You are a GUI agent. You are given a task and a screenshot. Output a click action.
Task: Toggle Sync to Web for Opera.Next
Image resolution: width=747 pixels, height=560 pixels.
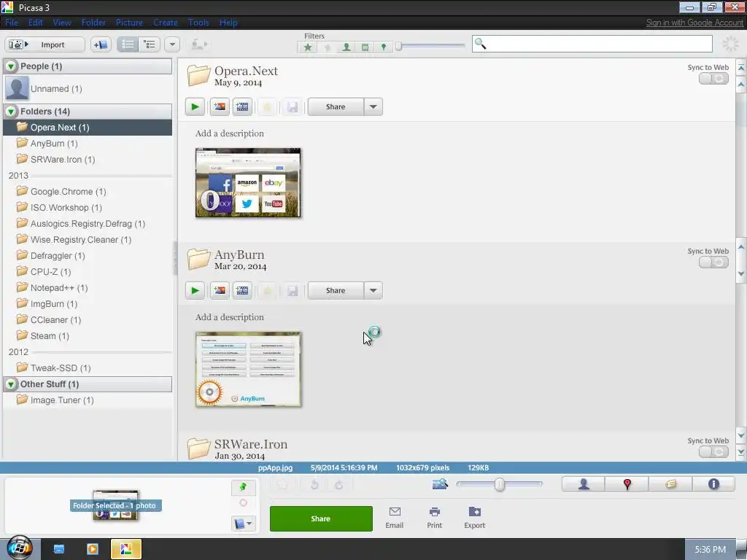[x=713, y=79]
